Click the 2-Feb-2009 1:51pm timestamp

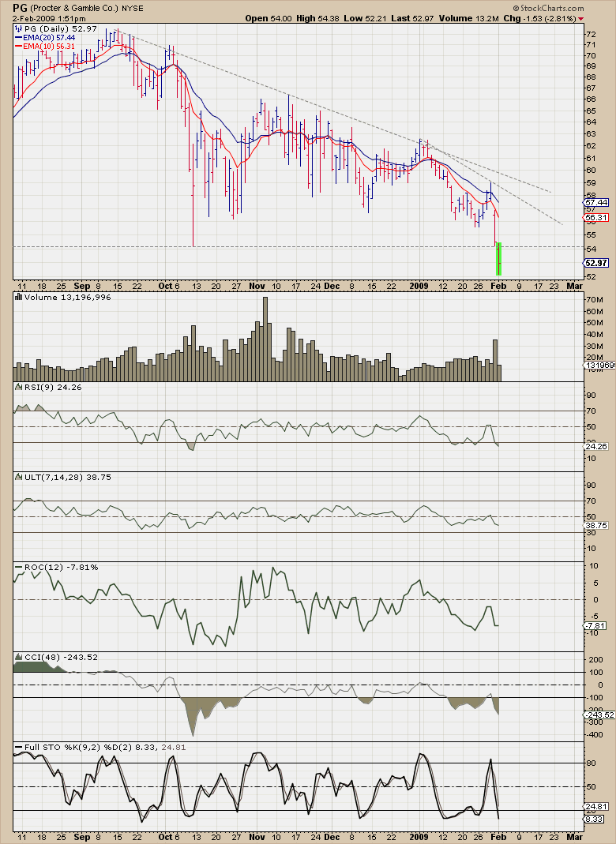pos(50,19)
